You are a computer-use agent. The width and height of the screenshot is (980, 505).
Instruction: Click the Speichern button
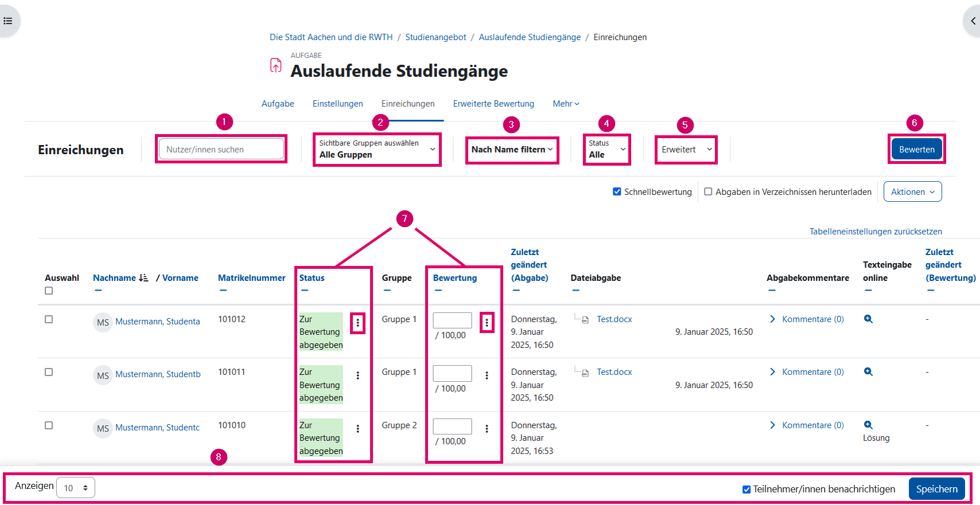936,489
